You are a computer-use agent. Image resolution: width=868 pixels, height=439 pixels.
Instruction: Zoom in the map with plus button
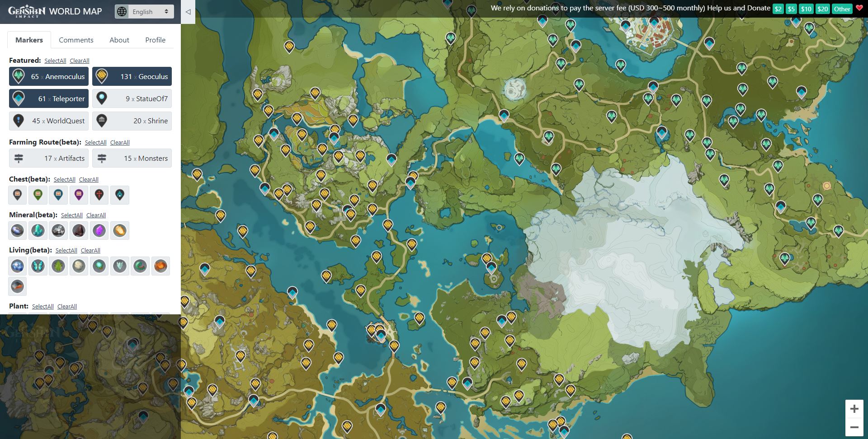(x=854, y=409)
